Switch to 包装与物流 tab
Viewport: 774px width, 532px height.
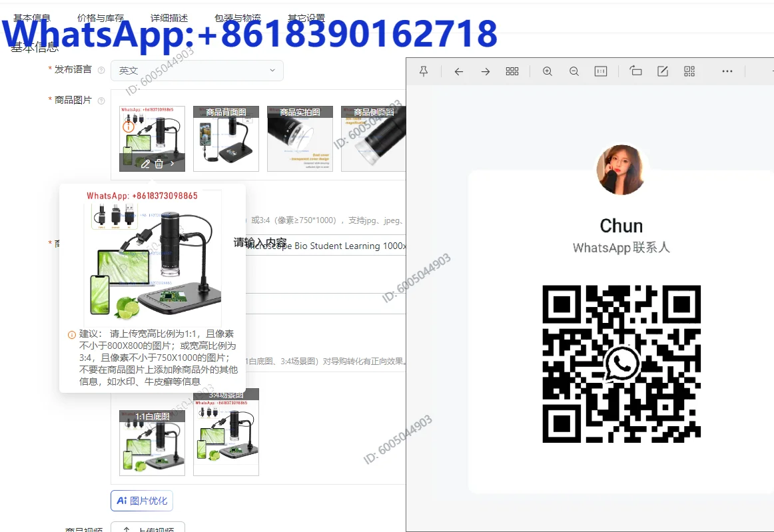coord(237,18)
